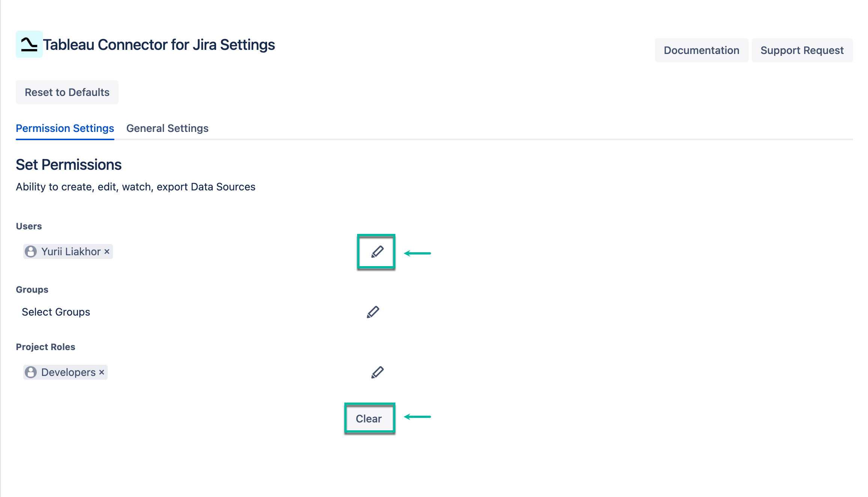This screenshot has height=497, width=868.
Task: Click the avatar icon beside Developers
Action: (x=31, y=372)
